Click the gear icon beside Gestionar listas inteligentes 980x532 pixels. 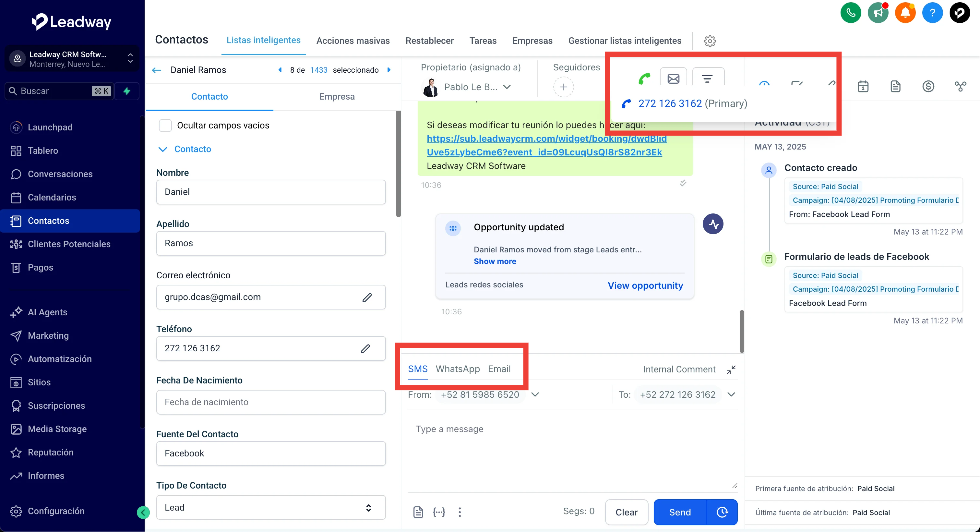point(710,41)
